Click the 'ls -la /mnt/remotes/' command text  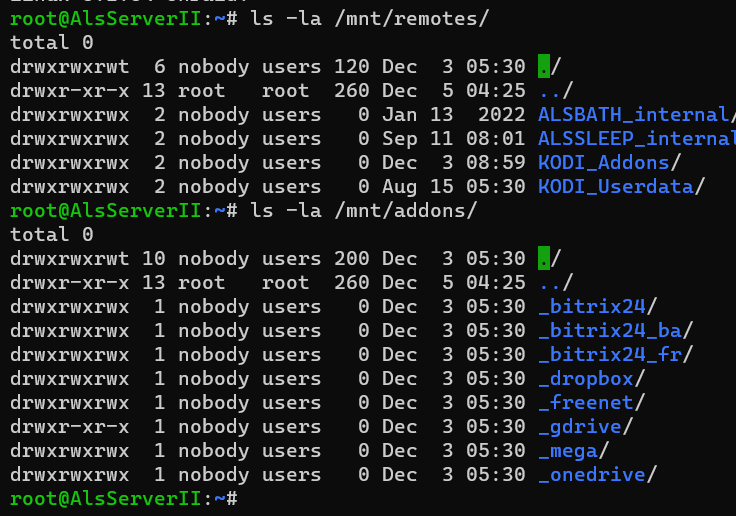coord(369,19)
